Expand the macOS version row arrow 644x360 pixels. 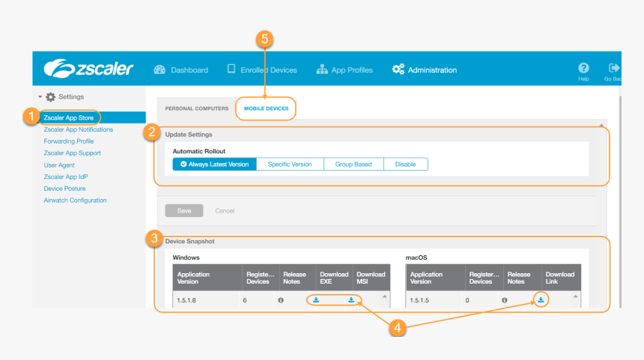pos(576,298)
